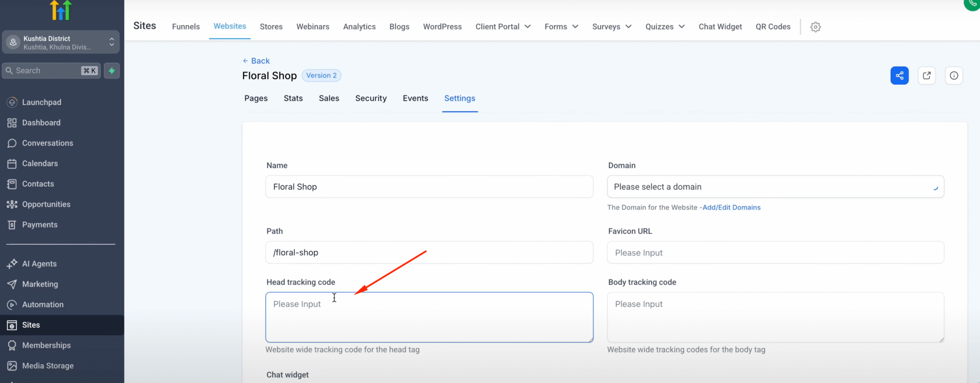The width and height of the screenshot is (980, 383).
Task: Open Media Storage in the sidebar
Action: pyautogui.click(x=47, y=366)
